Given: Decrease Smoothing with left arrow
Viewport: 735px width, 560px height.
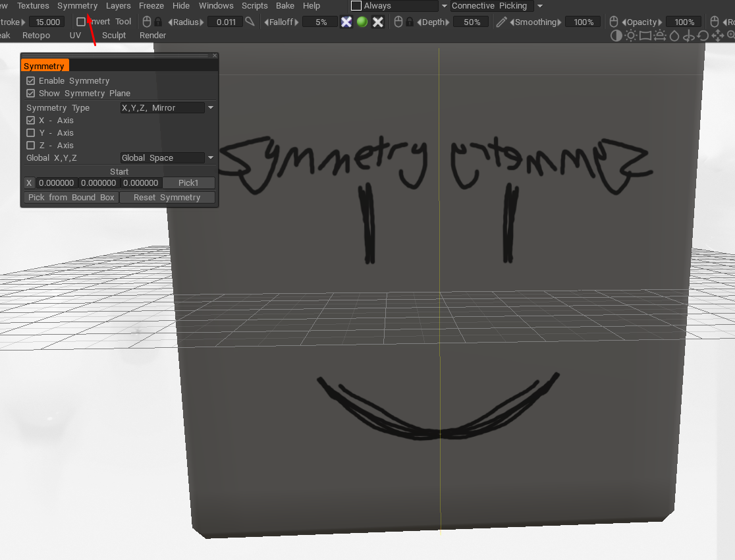Looking at the screenshot, I should tap(512, 22).
